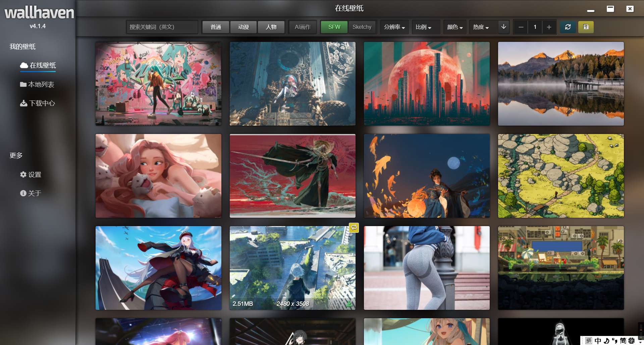Viewport: 644px width, 345px height.
Task: Click the 中 Chinese/English IME toggle
Action: 598,341
